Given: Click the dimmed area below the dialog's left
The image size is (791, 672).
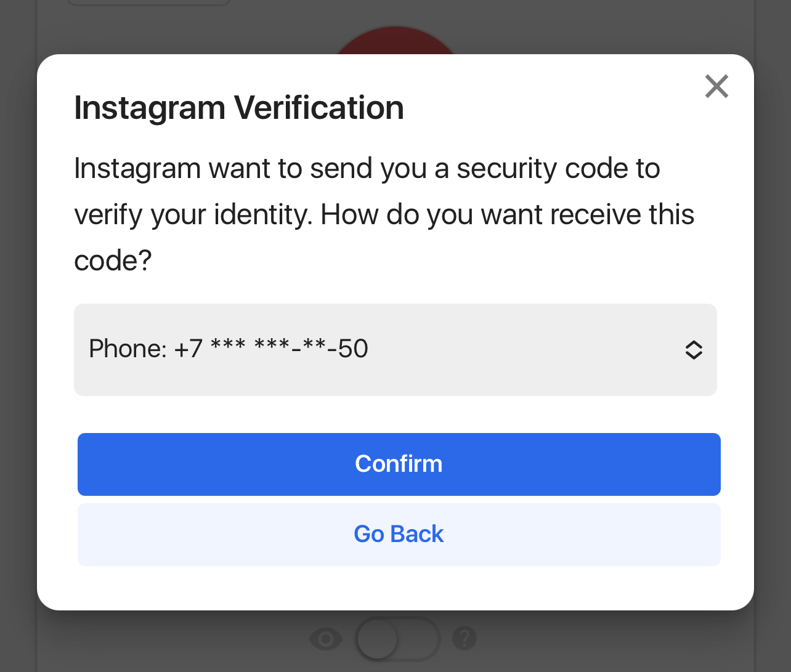Looking at the screenshot, I should pyautogui.click(x=154, y=641).
